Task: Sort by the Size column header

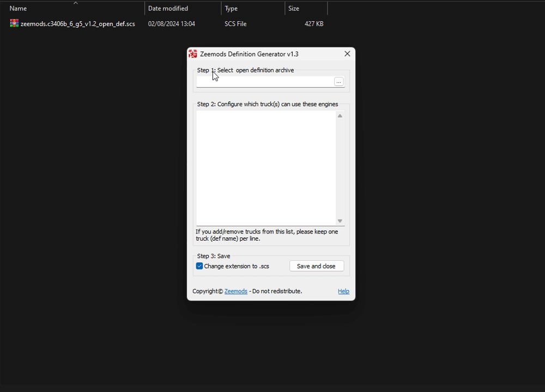Action: coord(294,8)
